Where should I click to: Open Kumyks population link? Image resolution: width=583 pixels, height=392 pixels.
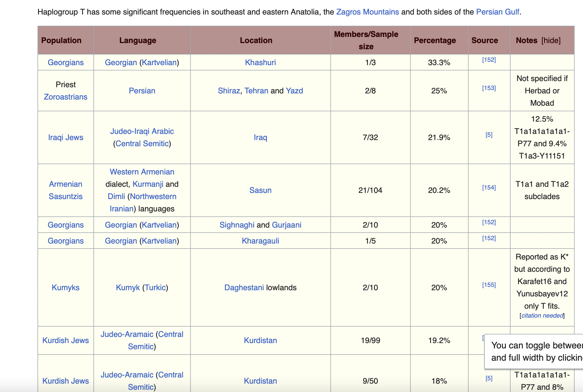pos(65,287)
